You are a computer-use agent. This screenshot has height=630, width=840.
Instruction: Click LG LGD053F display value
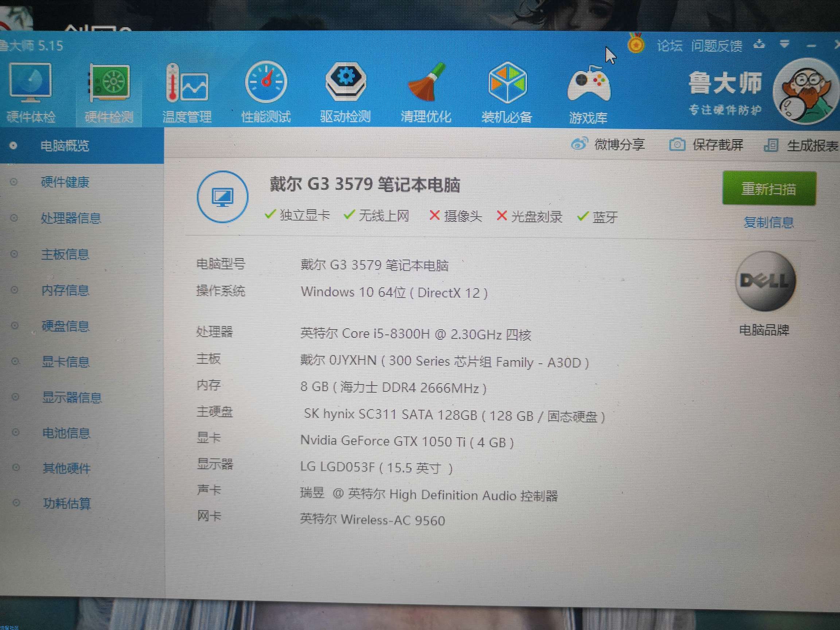click(376, 467)
